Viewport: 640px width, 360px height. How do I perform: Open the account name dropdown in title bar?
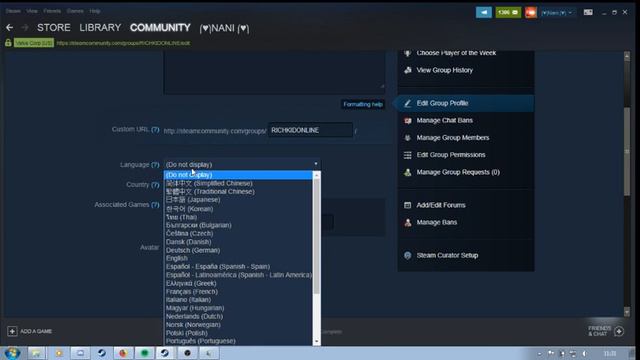pos(557,13)
